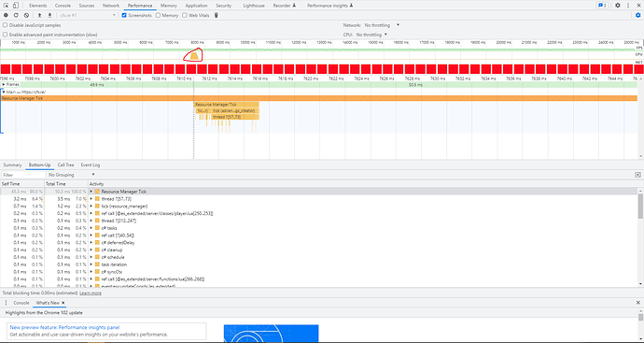Image resolution: width=644 pixels, height=343 pixels.
Task: Click the reload and profile icon
Action: pyautogui.click(x=16, y=15)
